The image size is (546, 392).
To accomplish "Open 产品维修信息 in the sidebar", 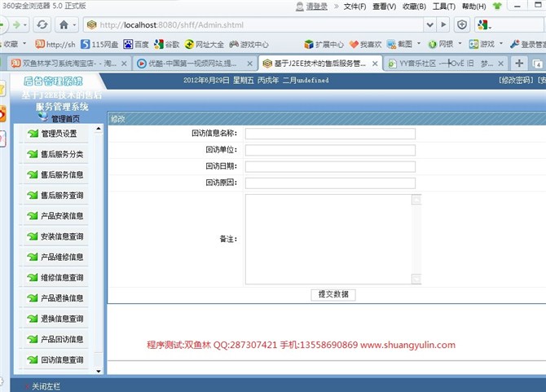I will [x=62, y=257].
